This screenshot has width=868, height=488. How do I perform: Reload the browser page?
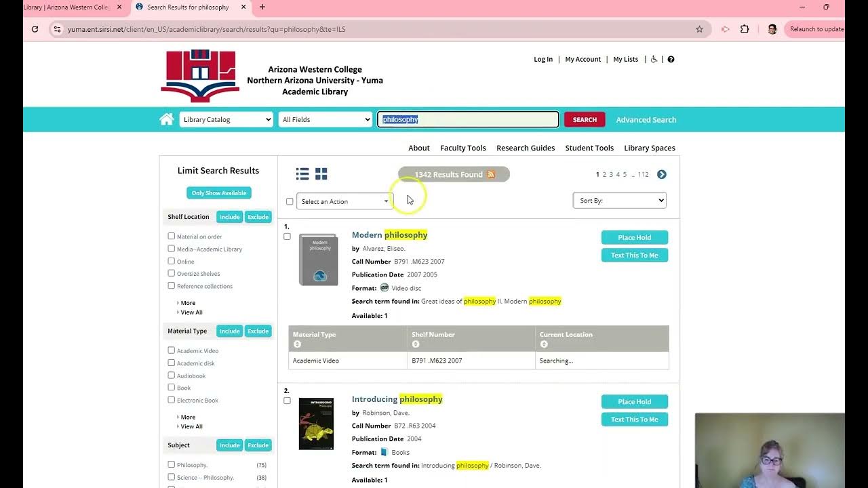point(35,29)
